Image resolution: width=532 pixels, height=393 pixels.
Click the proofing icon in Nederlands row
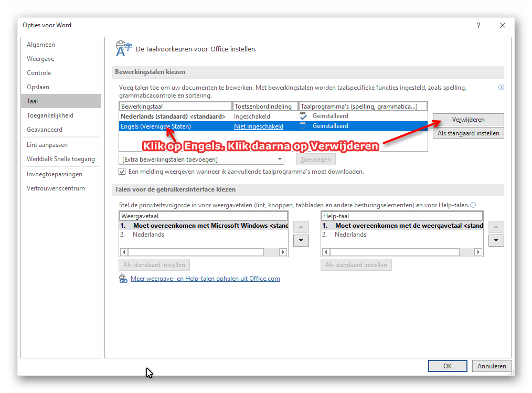pos(303,116)
